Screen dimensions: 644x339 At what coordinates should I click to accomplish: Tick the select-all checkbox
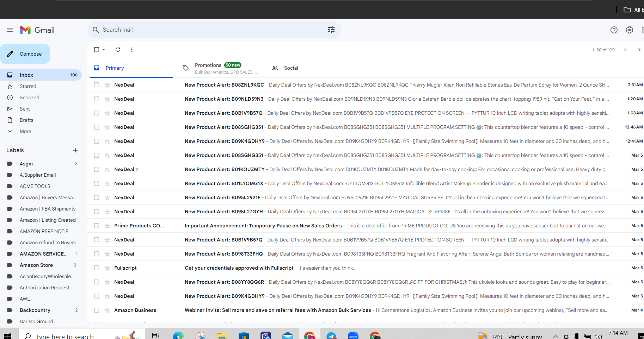(97, 50)
